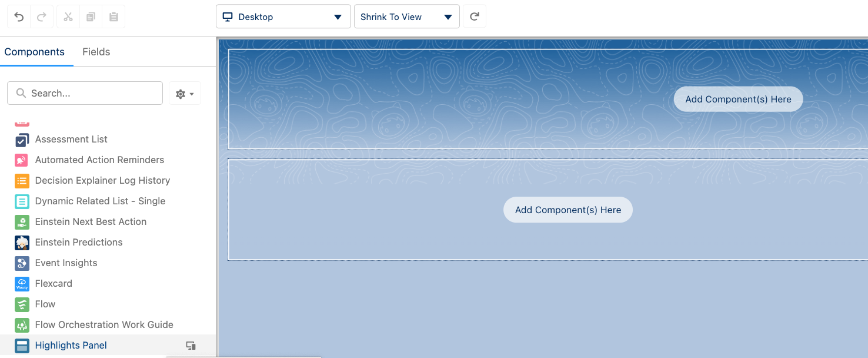Click the Flow component icon
The image size is (868, 358).
point(22,304)
